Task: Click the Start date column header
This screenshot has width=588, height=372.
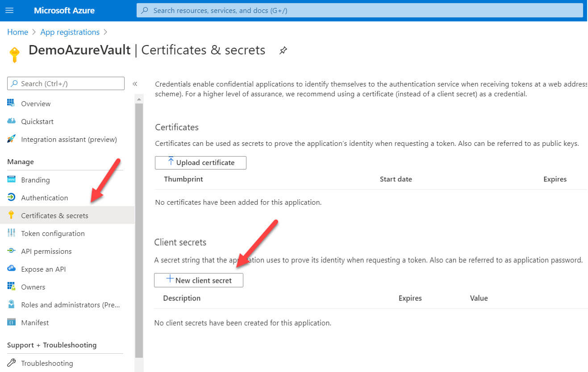Action: coord(396,179)
